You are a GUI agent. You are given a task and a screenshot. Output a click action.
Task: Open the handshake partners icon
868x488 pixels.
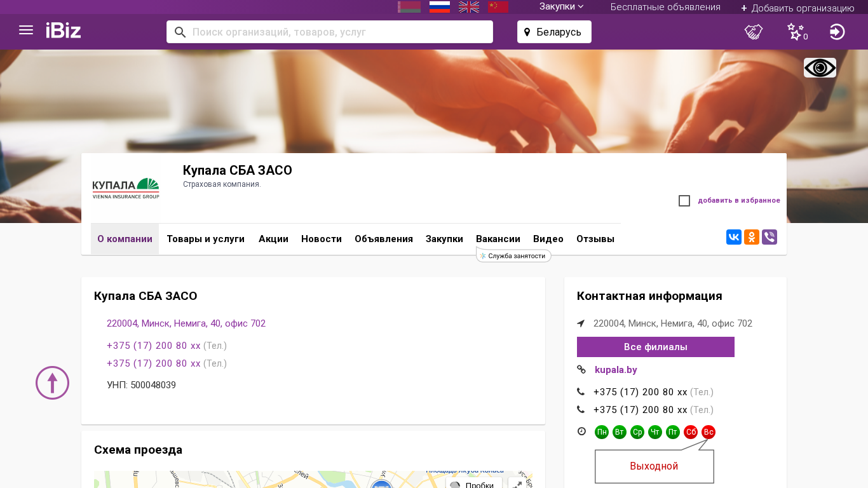[754, 32]
